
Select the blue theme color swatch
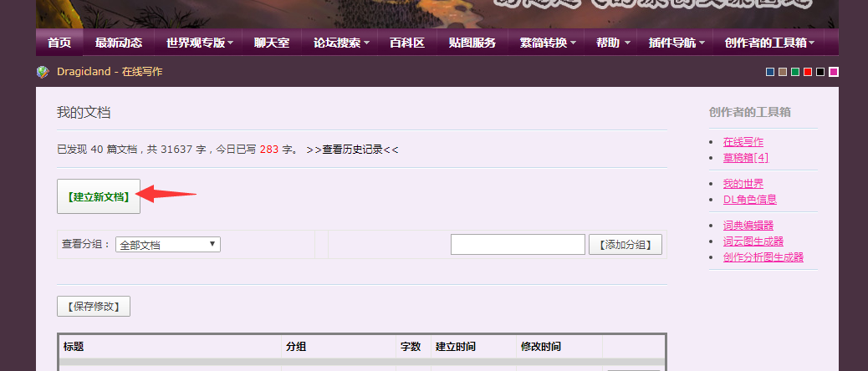[x=770, y=72]
